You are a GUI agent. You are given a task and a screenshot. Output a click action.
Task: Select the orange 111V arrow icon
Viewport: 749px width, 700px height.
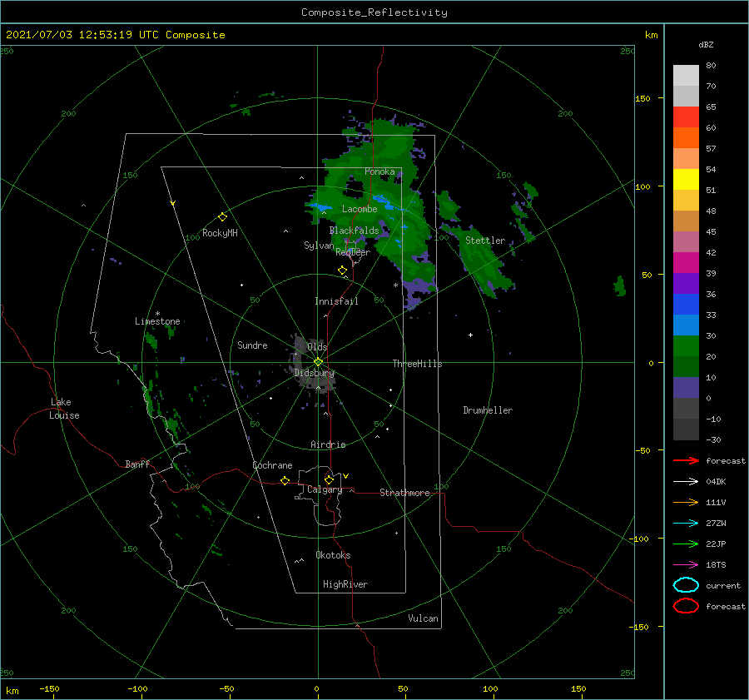point(686,502)
